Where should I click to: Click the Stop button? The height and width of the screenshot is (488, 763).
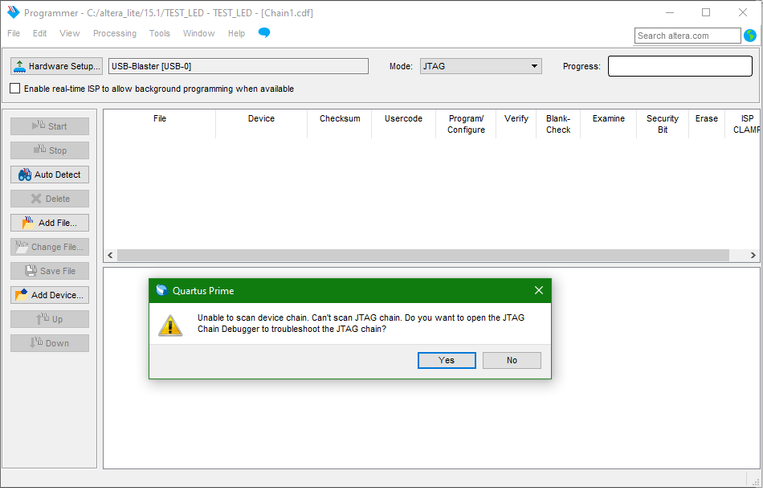coord(50,150)
